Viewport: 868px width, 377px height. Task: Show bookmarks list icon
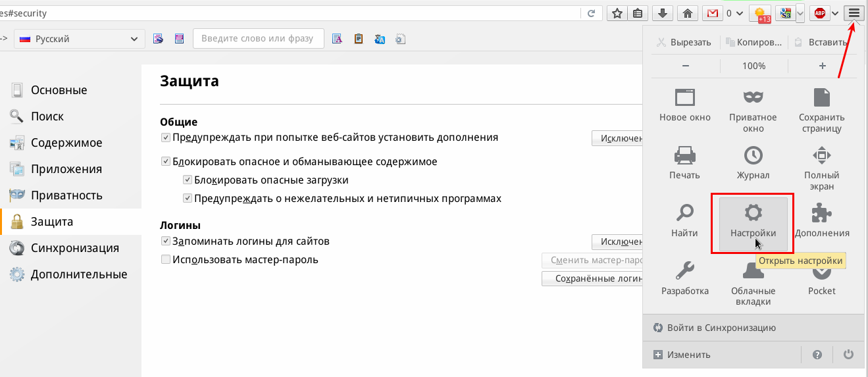coord(638,13)
